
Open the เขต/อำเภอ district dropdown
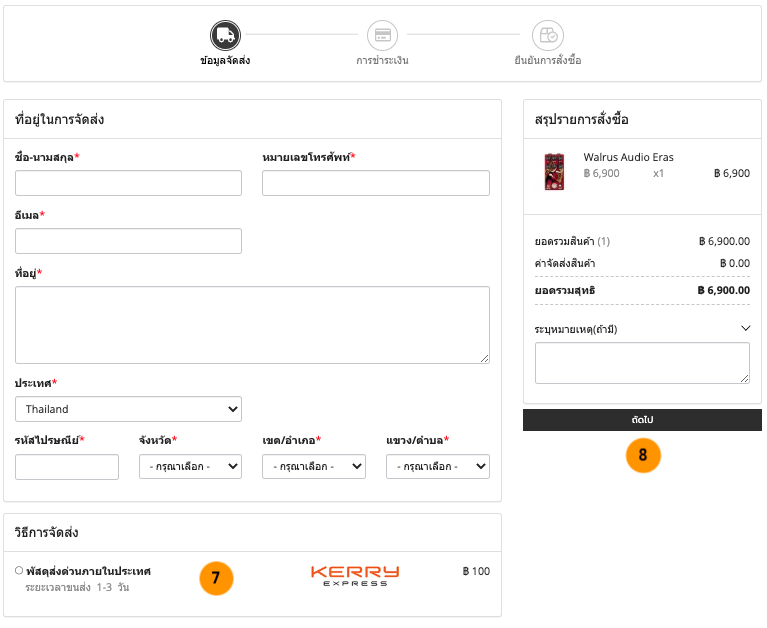pyautogui.click(x=314, y=467)
